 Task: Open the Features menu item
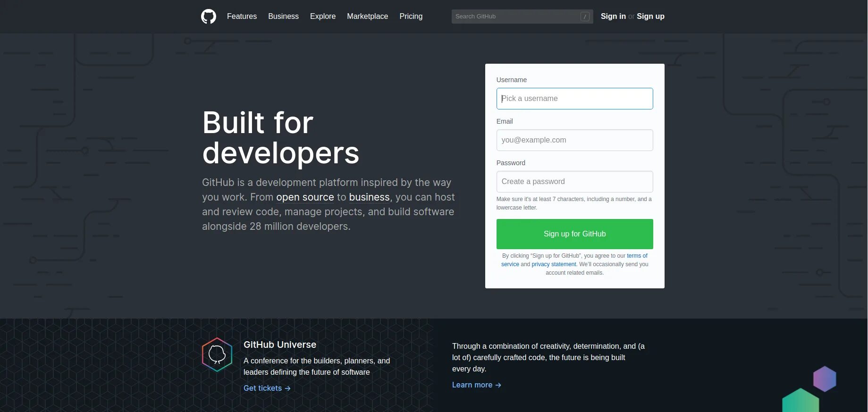tap(242, 16)
